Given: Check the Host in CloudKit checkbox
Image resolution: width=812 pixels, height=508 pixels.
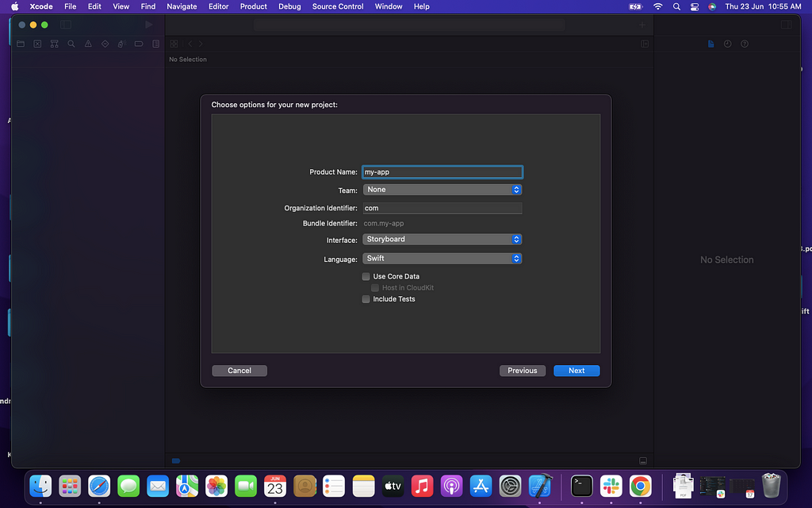Looking at the screenshot, I should [x=375, y=287].
